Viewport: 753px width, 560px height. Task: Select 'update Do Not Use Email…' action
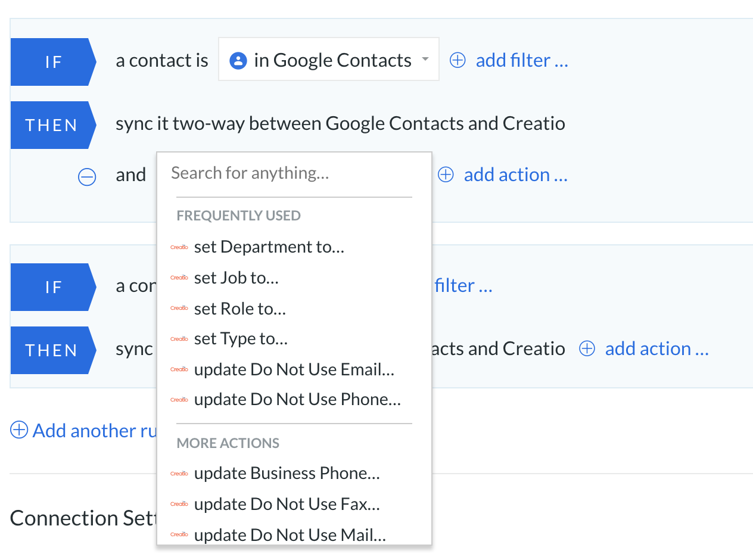pos(294,369)
